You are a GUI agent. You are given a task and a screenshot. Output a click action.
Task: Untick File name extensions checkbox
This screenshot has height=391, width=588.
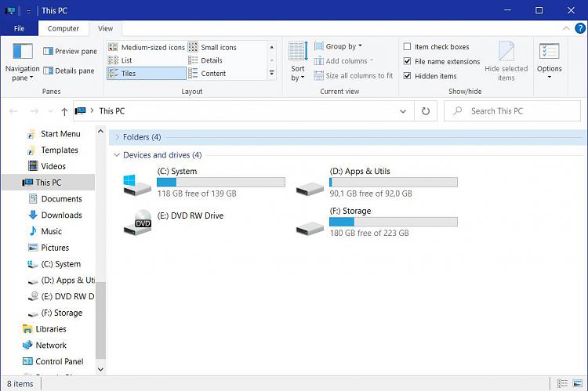pyautogui.click(x=407, y=61)
